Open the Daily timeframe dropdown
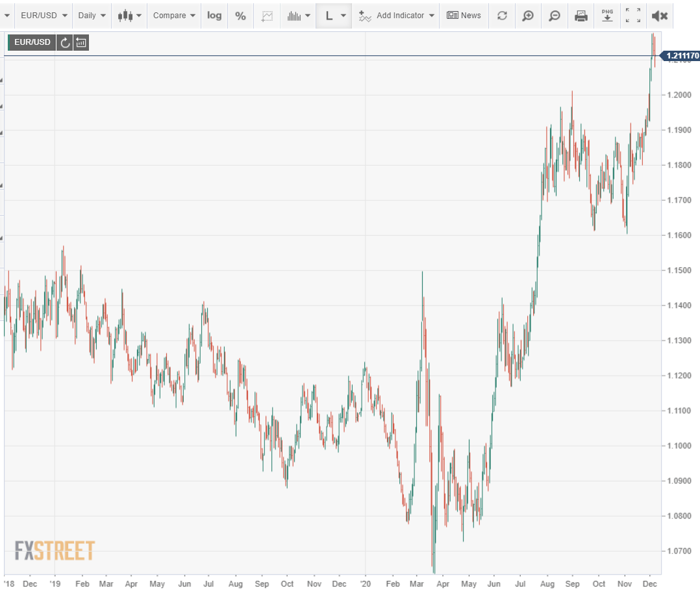The height and width of the screenshot is (590, 700). pos(92,16)
